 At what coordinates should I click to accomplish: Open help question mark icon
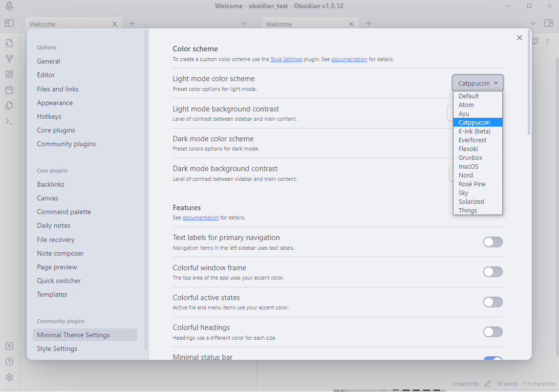(x=9, y=362)
